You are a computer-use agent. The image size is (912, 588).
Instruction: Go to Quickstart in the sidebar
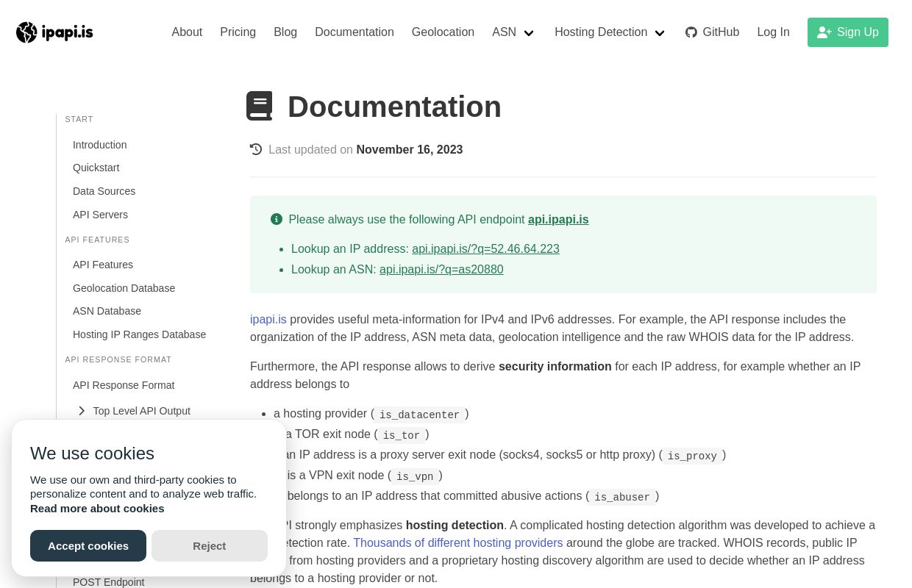96,168
